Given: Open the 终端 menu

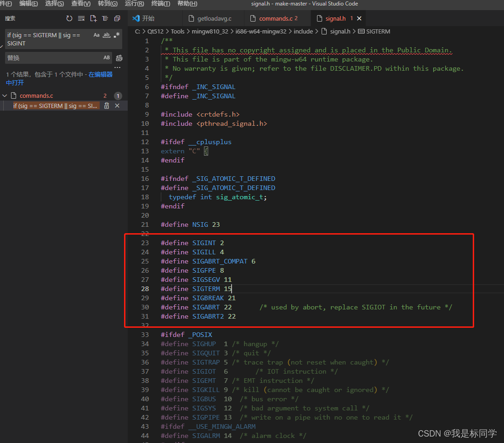Looking at the screenshot, I should [160, 4].
